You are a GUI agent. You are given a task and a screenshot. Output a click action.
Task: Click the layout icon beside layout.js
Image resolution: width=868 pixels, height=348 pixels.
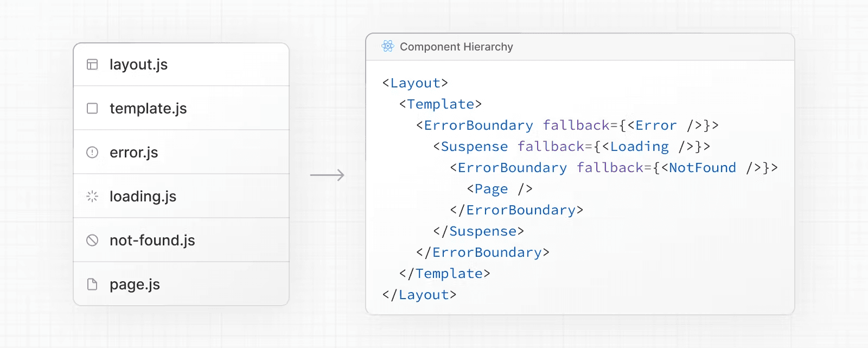tap(92, 65)
